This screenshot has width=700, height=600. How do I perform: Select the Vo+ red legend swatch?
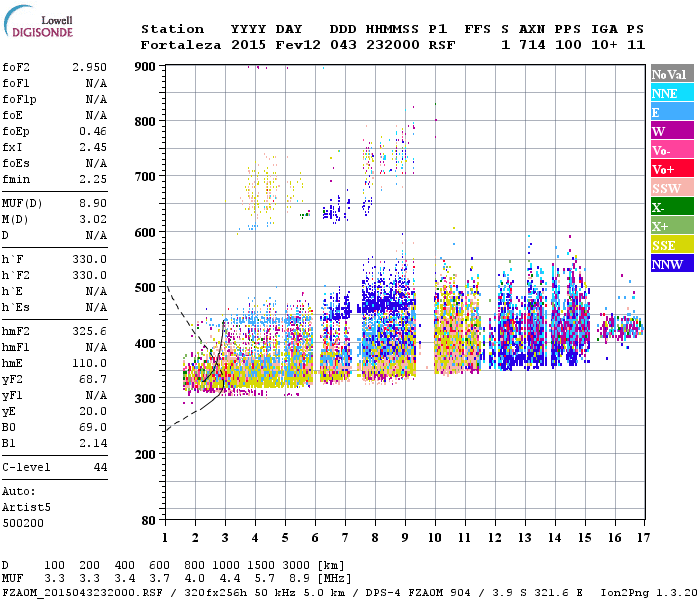672,168
